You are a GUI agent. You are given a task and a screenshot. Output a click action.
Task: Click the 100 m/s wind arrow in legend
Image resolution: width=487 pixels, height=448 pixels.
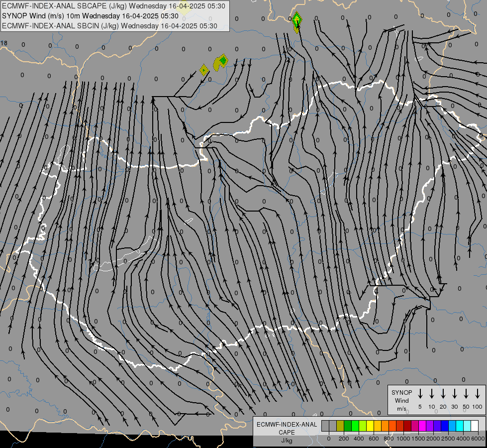(x=478, y=394)
